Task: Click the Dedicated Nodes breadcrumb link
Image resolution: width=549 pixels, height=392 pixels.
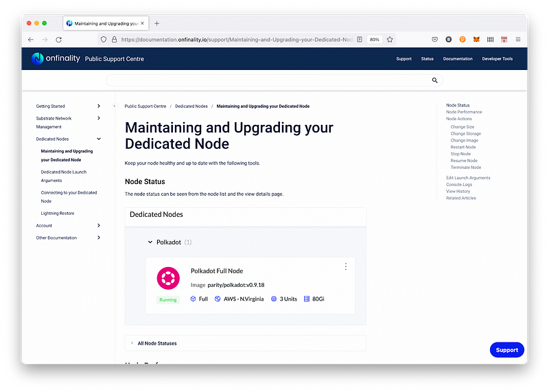Action: (191, 106)
